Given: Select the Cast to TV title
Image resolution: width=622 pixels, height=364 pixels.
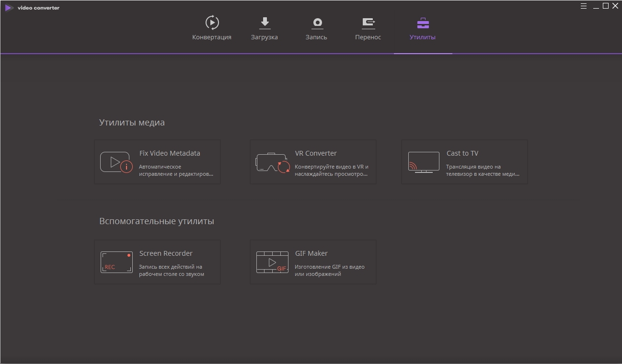Looking at the screenshot, I should (462, 153).
